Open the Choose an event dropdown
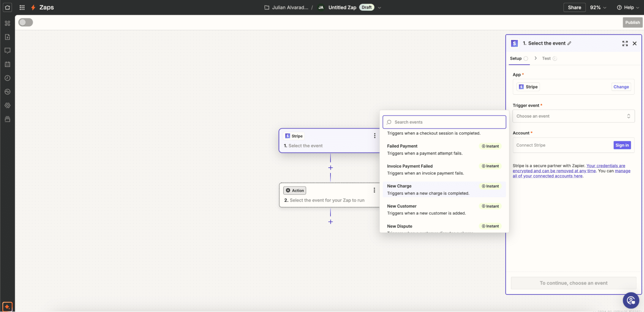644x312 pixels. [573, 116]
